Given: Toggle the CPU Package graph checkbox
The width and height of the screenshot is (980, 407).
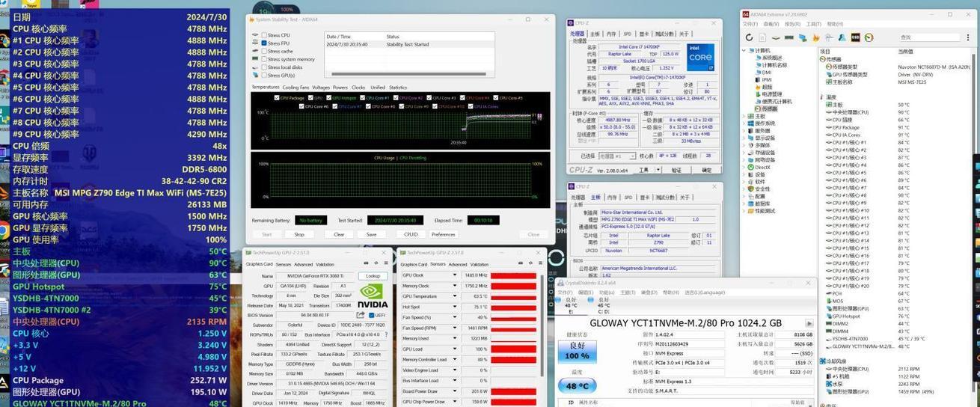Looking at the screenshot, I should [x=278, y=98].
